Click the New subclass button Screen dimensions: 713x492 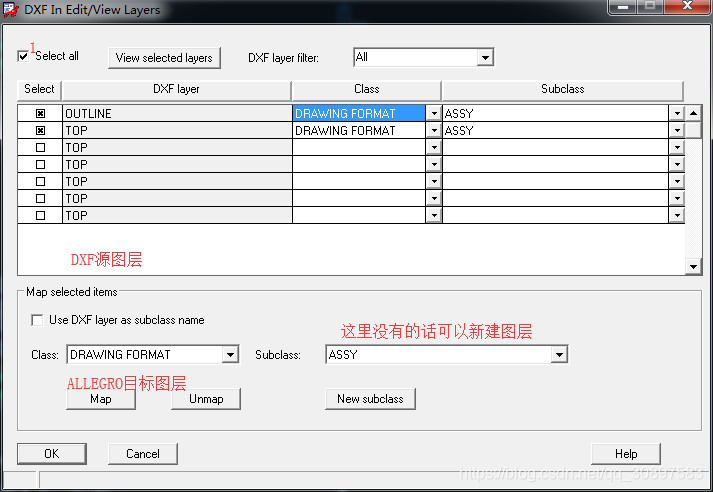tap(370, 399)
